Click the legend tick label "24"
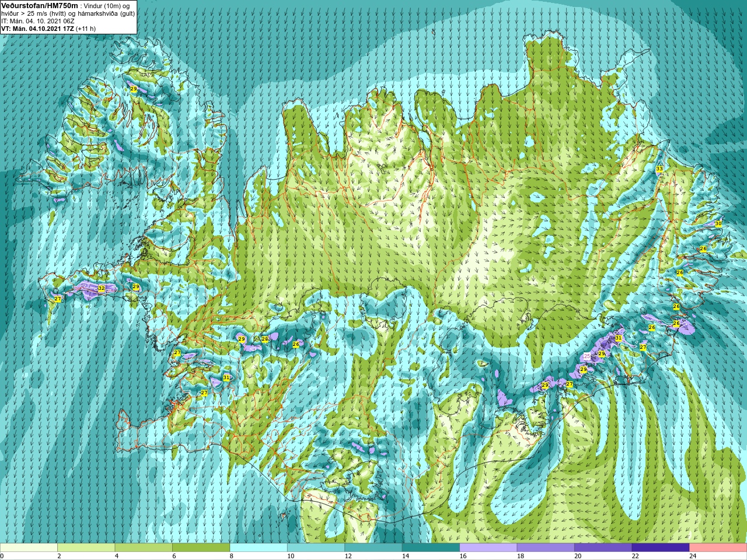Screen dimensions: 747x560 693,556
